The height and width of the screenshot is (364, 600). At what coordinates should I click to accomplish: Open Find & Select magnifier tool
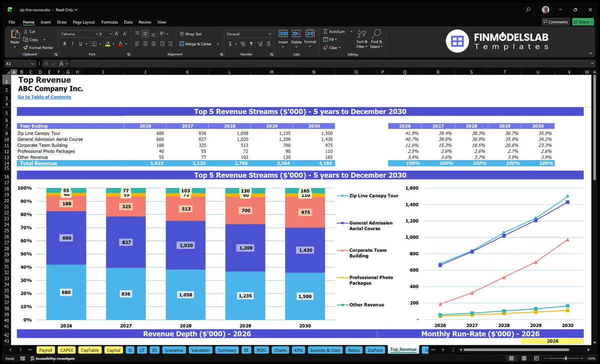tap(376, 38)
